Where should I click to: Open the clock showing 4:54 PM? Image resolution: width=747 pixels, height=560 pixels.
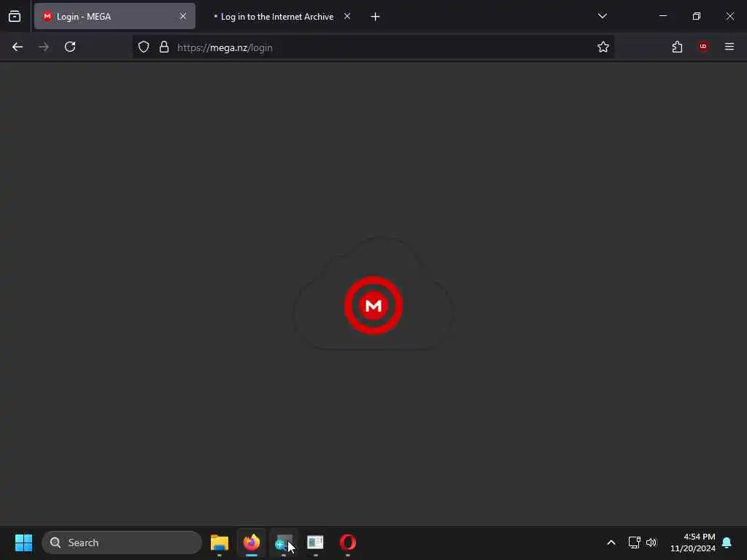(693, 542)
